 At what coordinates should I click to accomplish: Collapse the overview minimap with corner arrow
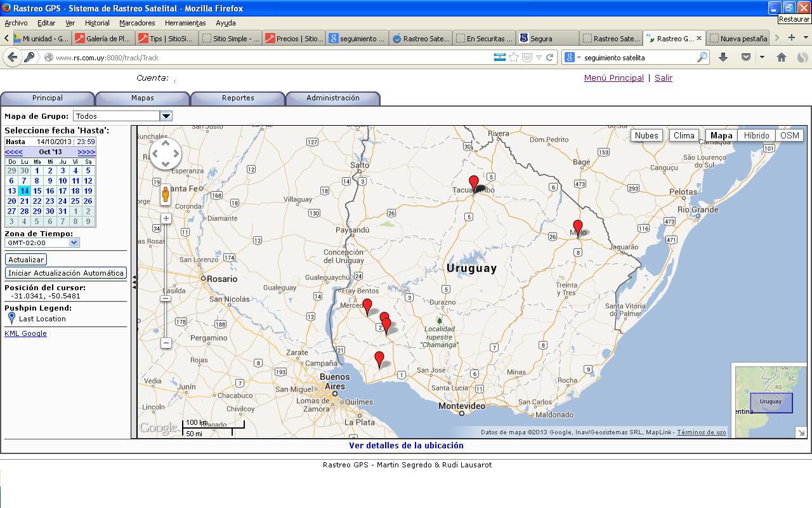(x=801, y=432)
